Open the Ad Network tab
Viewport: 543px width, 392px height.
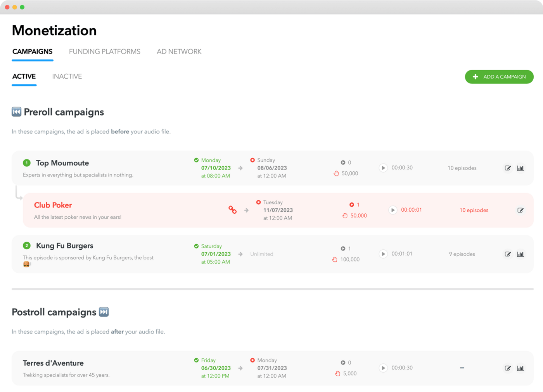coord(179,52)
